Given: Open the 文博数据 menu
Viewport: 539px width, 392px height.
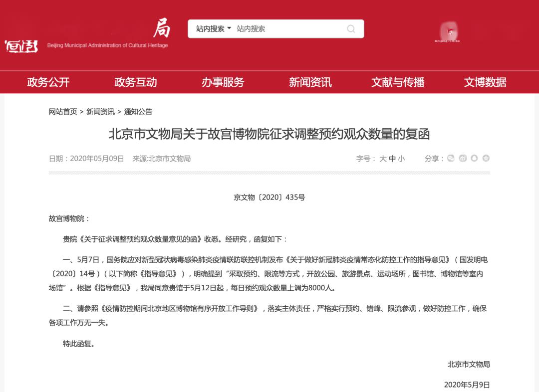Looking at the screenshot, I should click(x=485, y=82).
